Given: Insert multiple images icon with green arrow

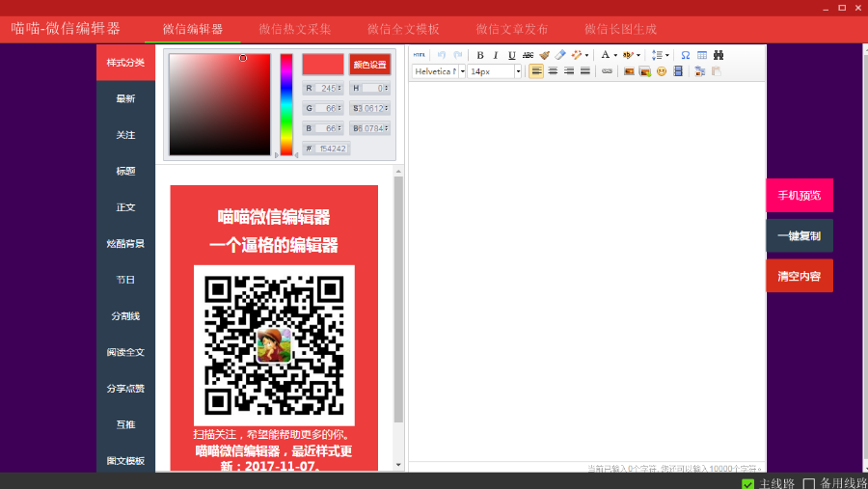Looking at the screenshot, I should tap(645, 71).
